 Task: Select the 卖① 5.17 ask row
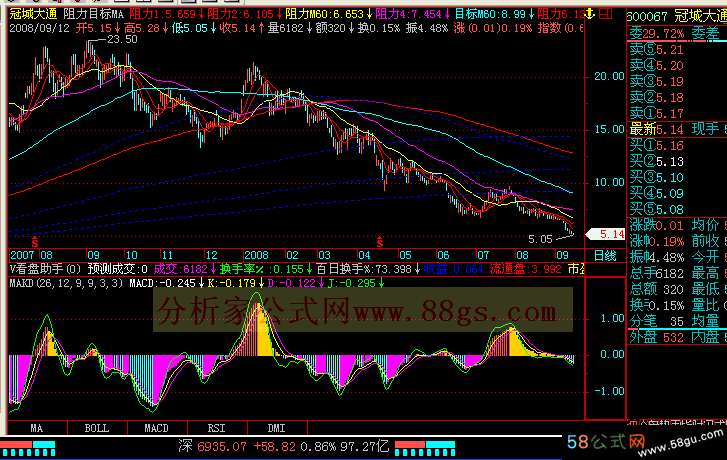pyautogui.click(x=656, y=113)
